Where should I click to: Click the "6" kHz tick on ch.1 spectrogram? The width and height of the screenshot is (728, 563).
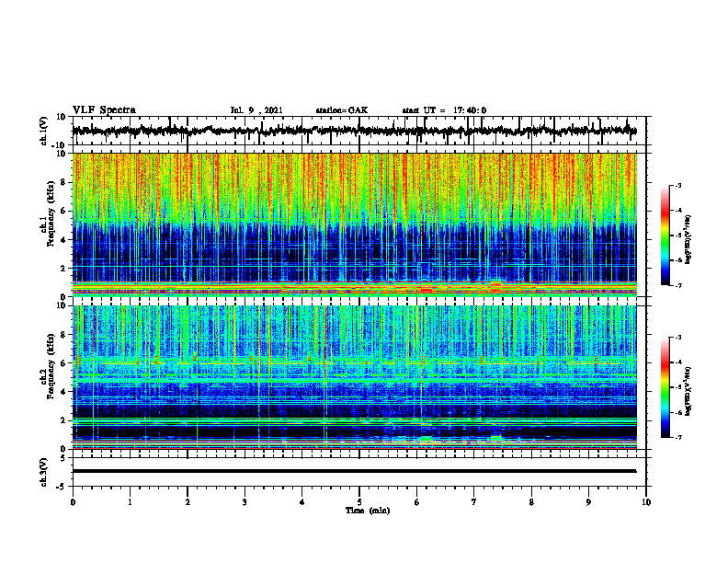(x=63, y=212)
